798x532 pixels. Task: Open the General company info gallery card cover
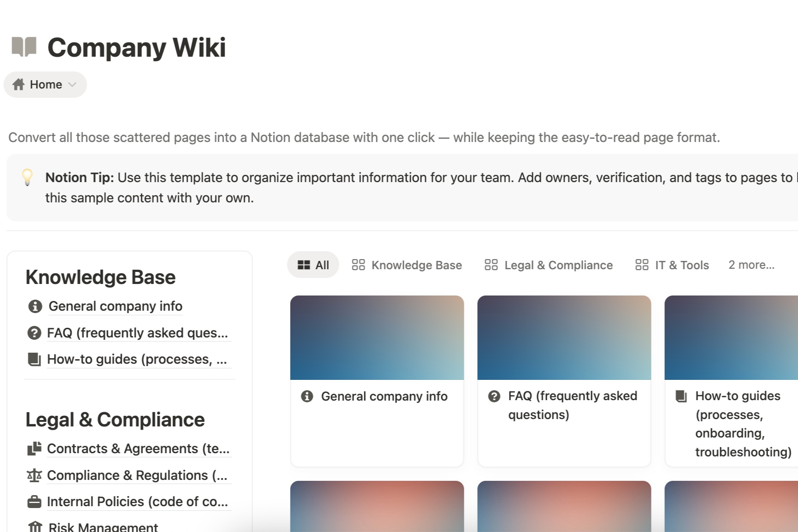(x=377, y=337)
